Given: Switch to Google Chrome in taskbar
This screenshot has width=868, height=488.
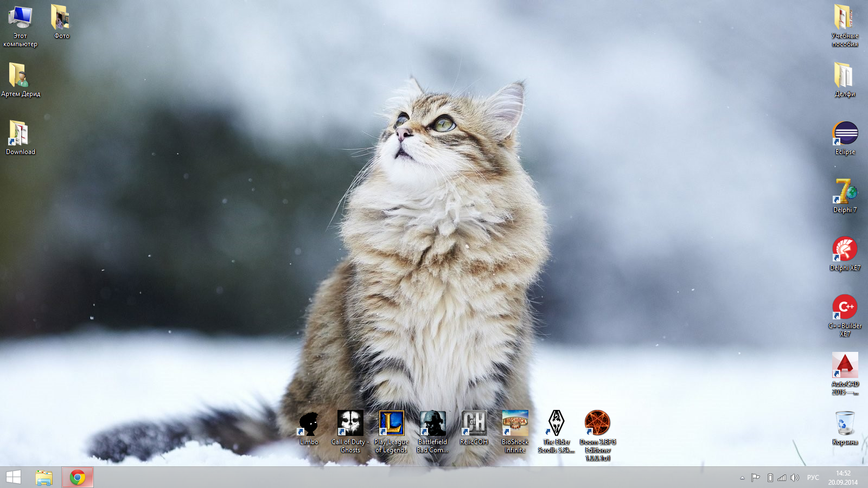Looking at the screenshot, I should pos(78,477).
